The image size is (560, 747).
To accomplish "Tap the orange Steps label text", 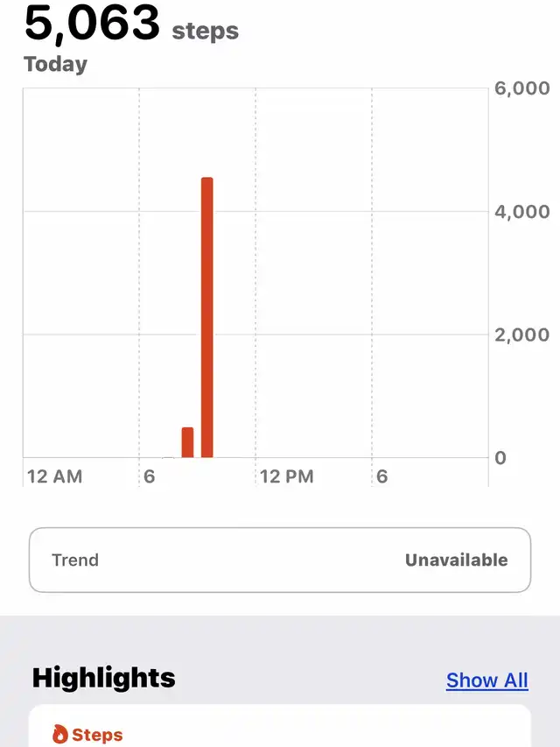I will coord(97,735).
